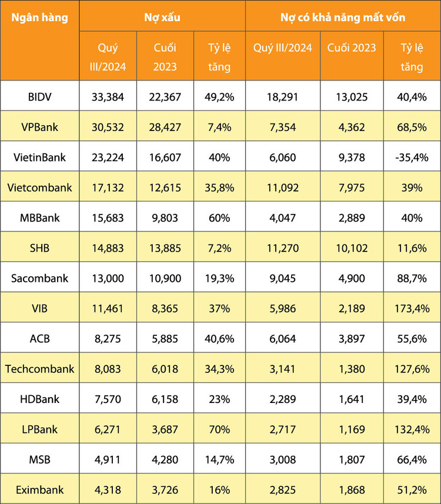
Task: Click BIDV's bad debt value 33,384
Action: point(108,97)
